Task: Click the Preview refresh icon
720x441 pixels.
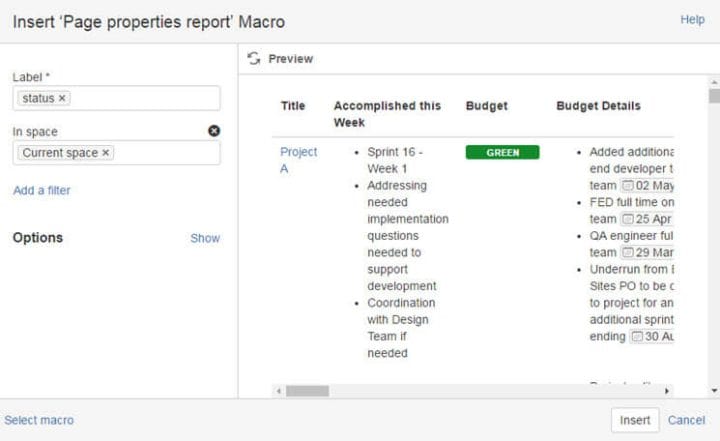Action: tap(254, 59)
